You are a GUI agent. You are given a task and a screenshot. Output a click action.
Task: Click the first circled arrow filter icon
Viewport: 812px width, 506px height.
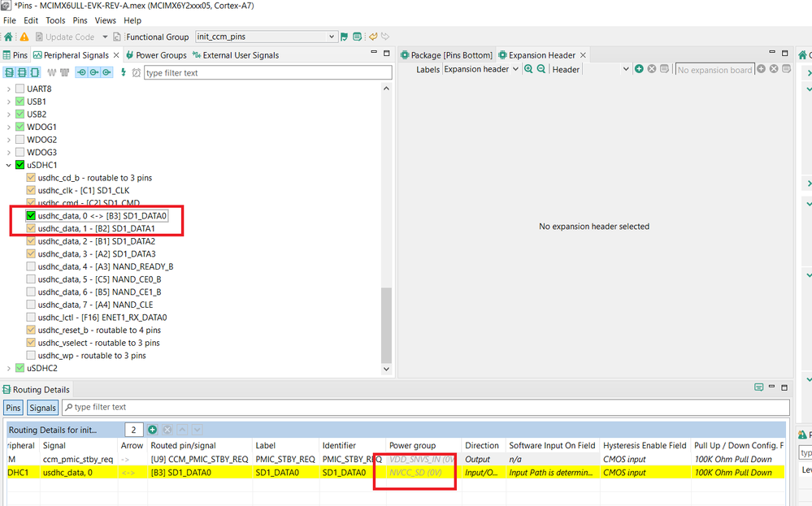tap(81, 72)
